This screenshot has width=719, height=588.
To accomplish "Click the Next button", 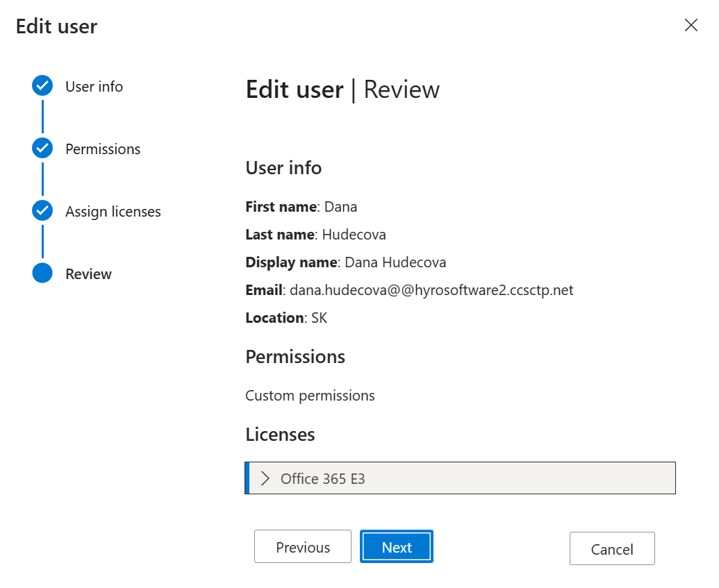I will pyautogui.click(x=396, y=546).
